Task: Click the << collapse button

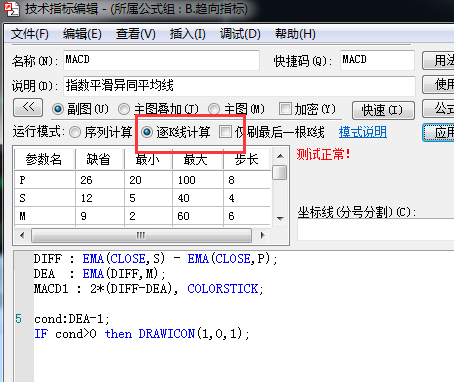Action: point(28,108)
